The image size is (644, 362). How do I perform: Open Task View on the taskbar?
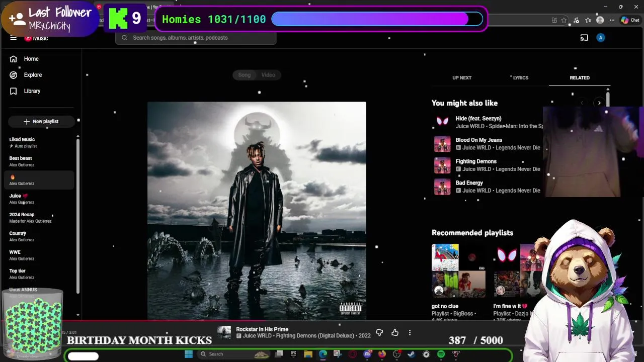[x=279, y=354]
